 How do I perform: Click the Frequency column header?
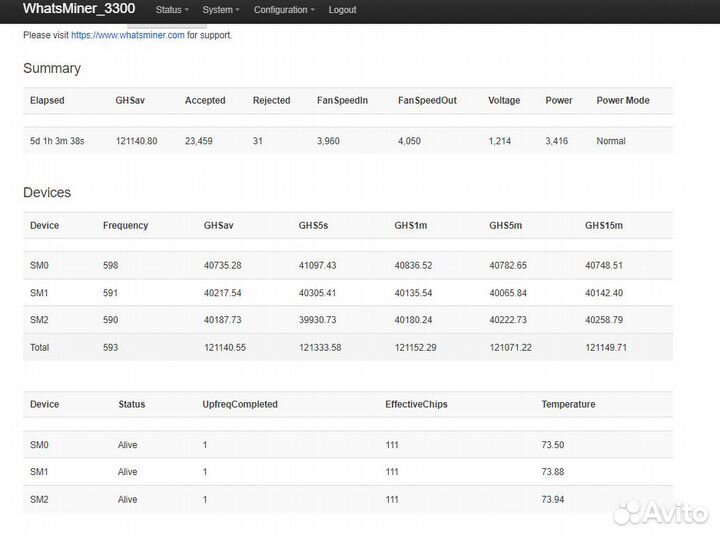click(x=125, y=225)
